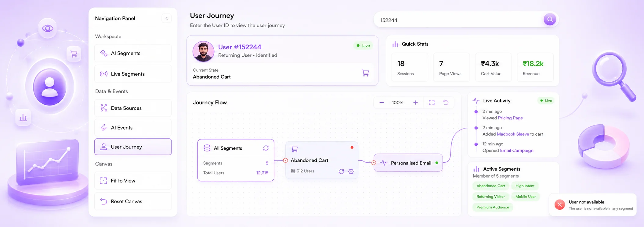Click the eye icon decoration button
644x227 pixels.
[48, 28]
